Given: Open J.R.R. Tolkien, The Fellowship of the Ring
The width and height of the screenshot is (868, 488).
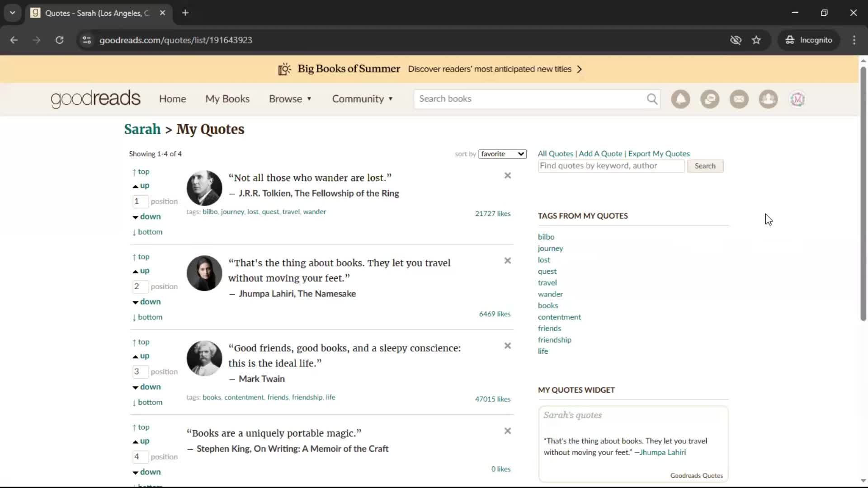Looking at the screenshot, I should (x=319, y=193).
